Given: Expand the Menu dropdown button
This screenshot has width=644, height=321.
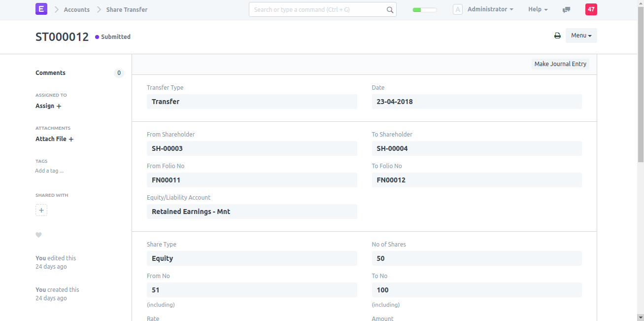Looking at the screenshot, I should click(x=581, y=36).
